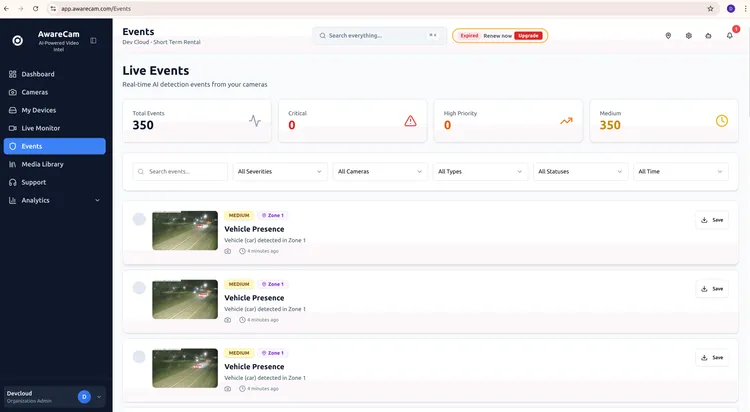The image size is (750, 412).
Task: Click the red Upgrade button
Action: pyautogui.click(x=529, y=35)
